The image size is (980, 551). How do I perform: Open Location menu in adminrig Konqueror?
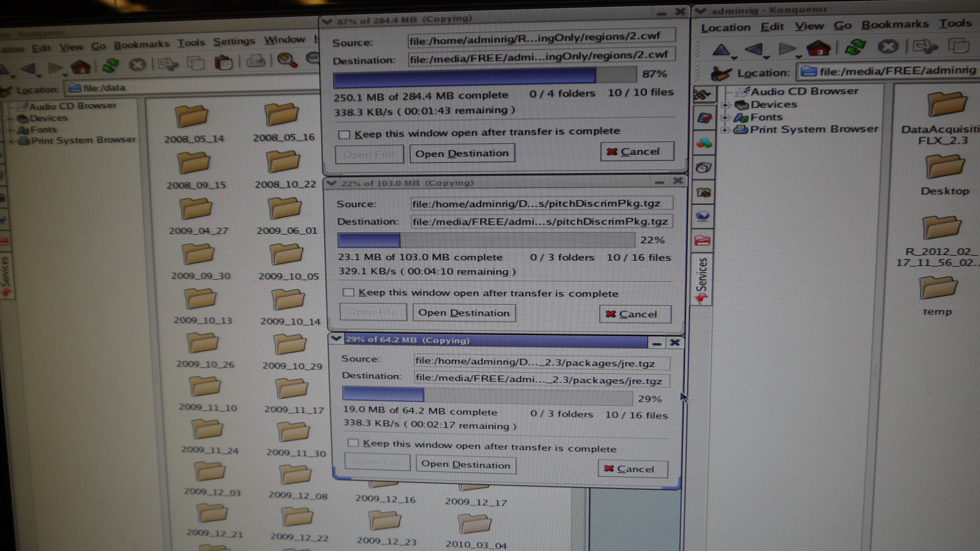pos(726,27)
